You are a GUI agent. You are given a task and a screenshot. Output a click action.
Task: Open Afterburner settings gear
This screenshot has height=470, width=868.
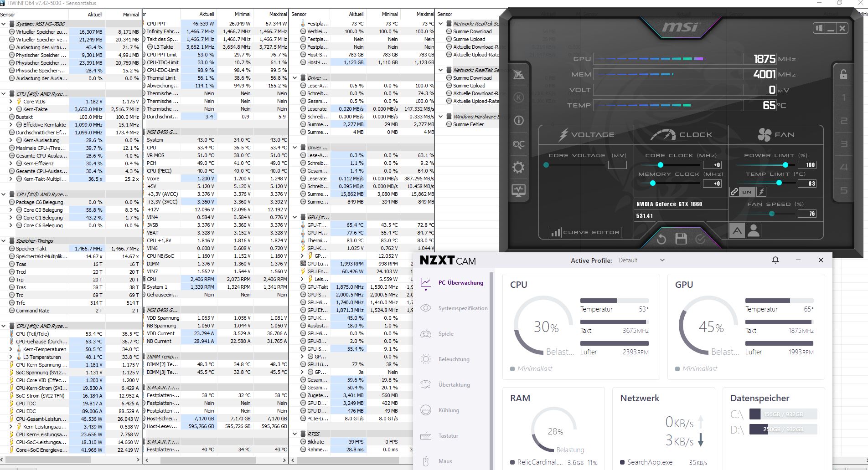coord(519,167)
